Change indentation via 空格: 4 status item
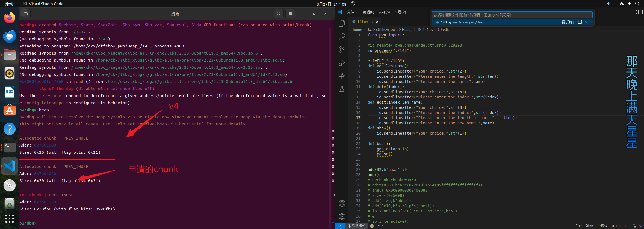Screen dimensions: 644x229 [x=602, y=226]
